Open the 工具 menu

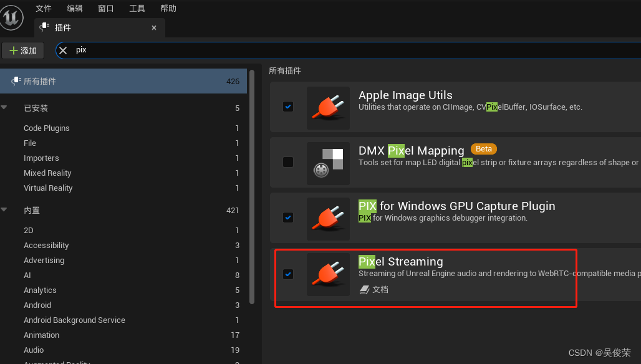pos(137,8)
